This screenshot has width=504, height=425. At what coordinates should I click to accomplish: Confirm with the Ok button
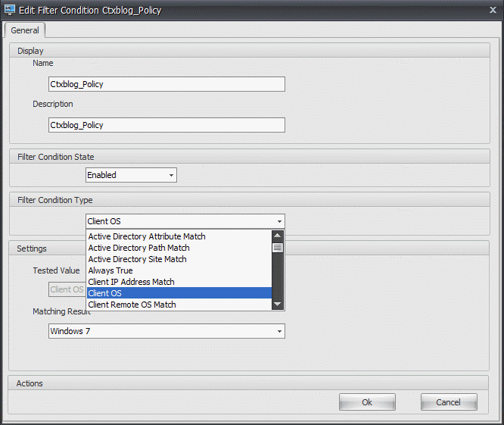[367, 402]
